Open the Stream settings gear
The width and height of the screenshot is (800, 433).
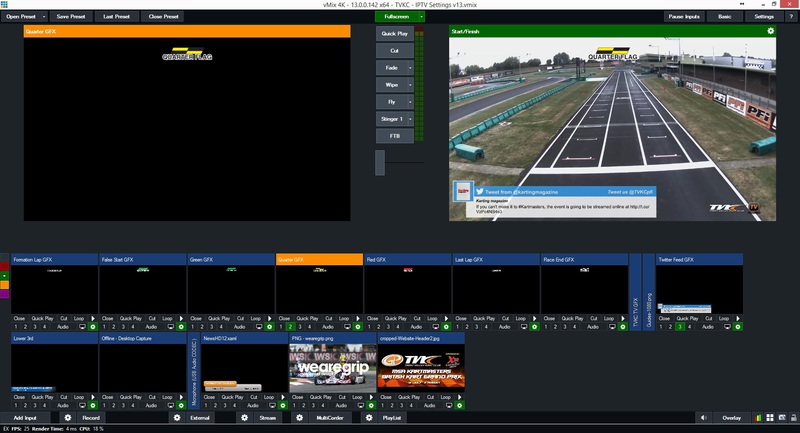pyautogui.click(x=244, y=417)
